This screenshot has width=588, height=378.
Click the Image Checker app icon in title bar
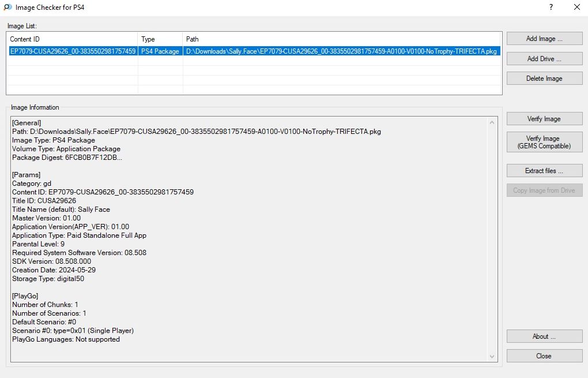(7, 8)
